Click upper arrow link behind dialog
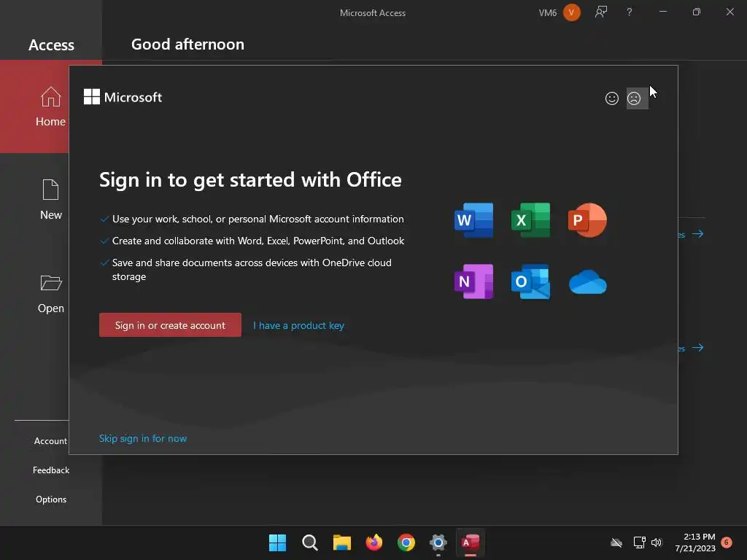The image size is (747, 560). coord(697,234)
